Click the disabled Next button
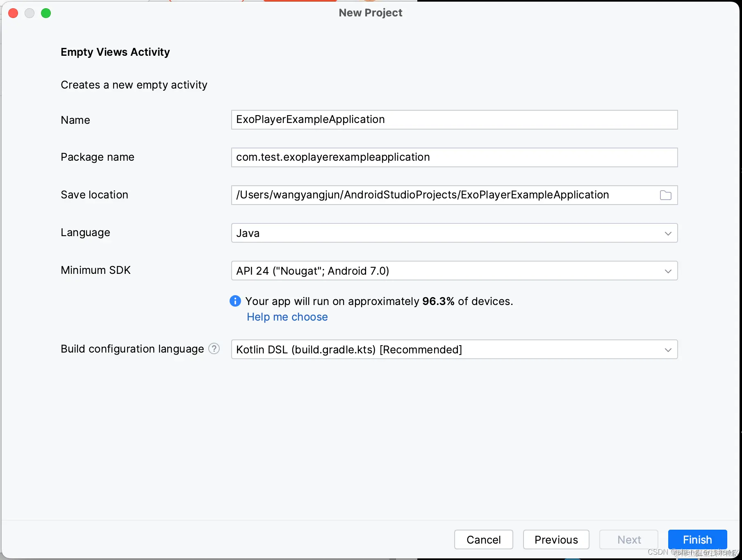 coord(628,540)
